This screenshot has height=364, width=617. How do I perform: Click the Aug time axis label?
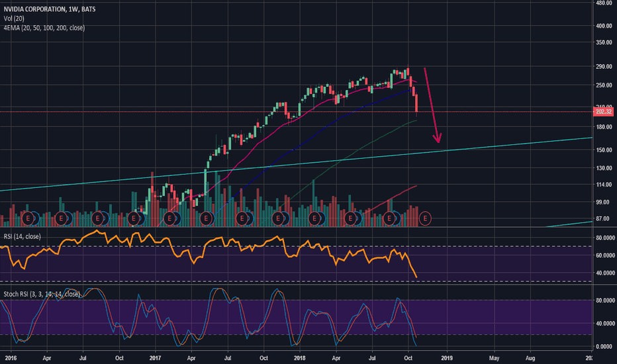point(530,357)
